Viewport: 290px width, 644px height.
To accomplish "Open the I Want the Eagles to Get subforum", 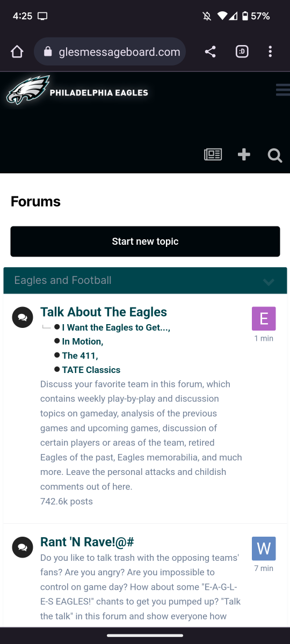I will (x=116, y=327).
